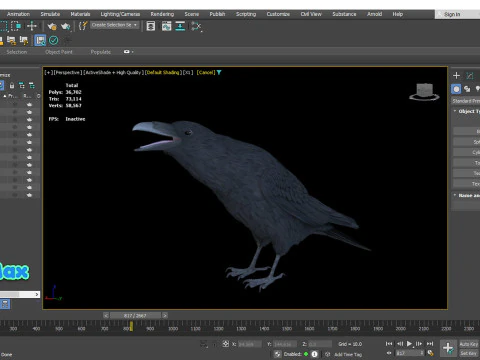Switch to the Object Paint ribbon tab

[59, 52]
